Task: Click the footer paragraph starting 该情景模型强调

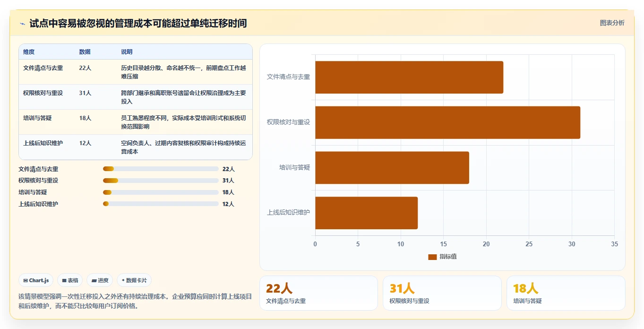Action: pyautogui.click(x=135, y=301)
